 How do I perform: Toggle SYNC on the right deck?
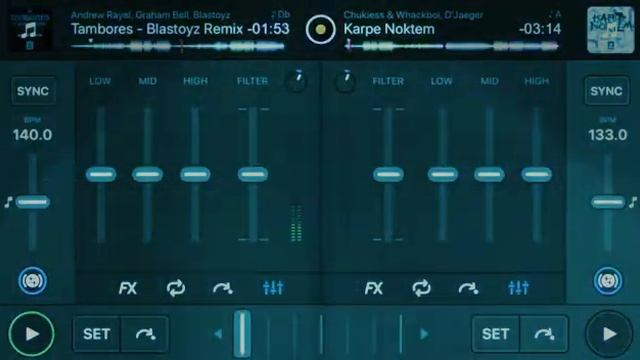[x=607, y=91]
